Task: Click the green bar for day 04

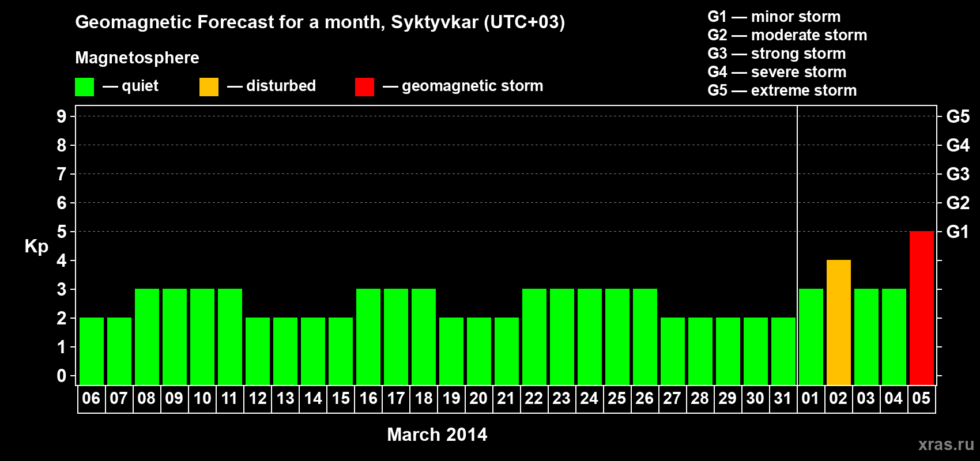Action: 894,337
